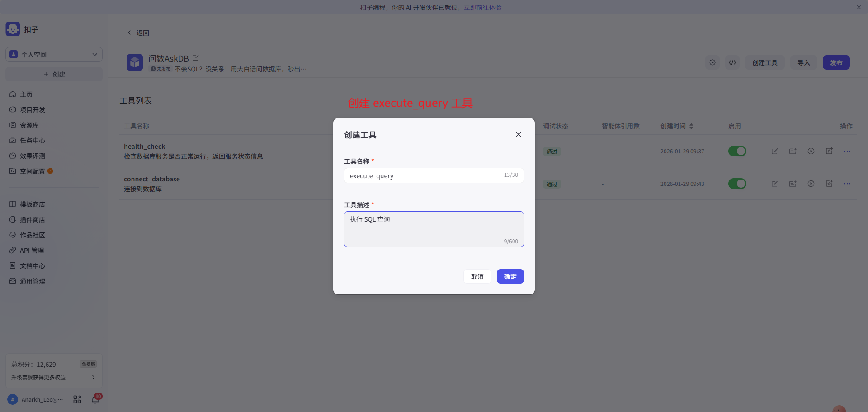The height and width of the screenshot is (412, 868).
Task: Click 通过 status badge for connect_database
Action: (552, 185)
